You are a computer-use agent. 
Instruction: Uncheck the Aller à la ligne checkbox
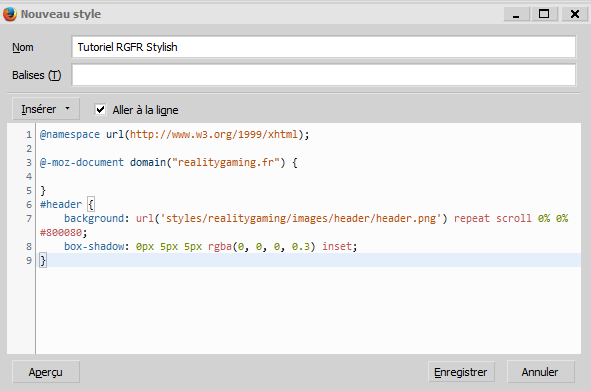point(100,110)
